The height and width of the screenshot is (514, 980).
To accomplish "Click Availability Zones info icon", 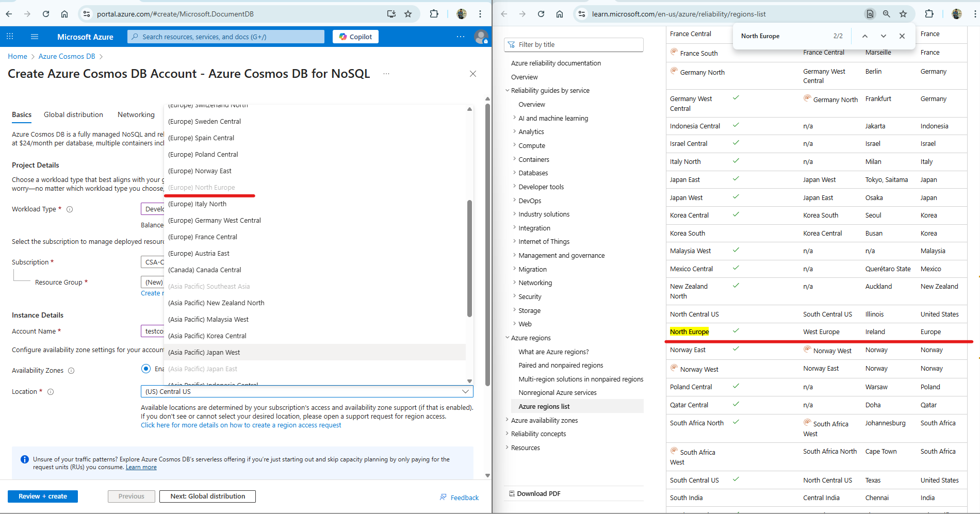I will coord(71,371).
